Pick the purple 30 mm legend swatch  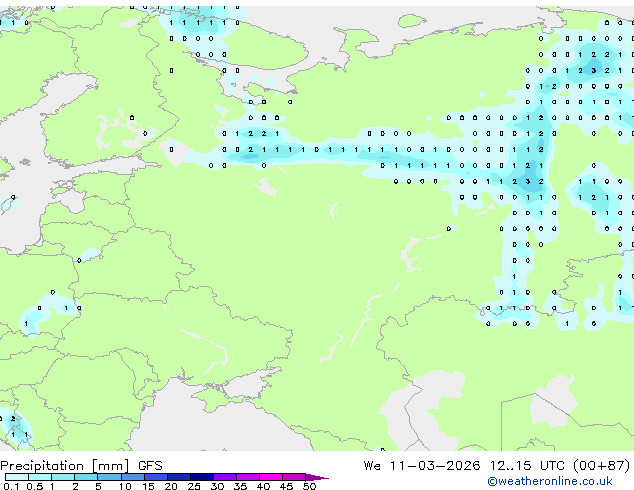225,477
